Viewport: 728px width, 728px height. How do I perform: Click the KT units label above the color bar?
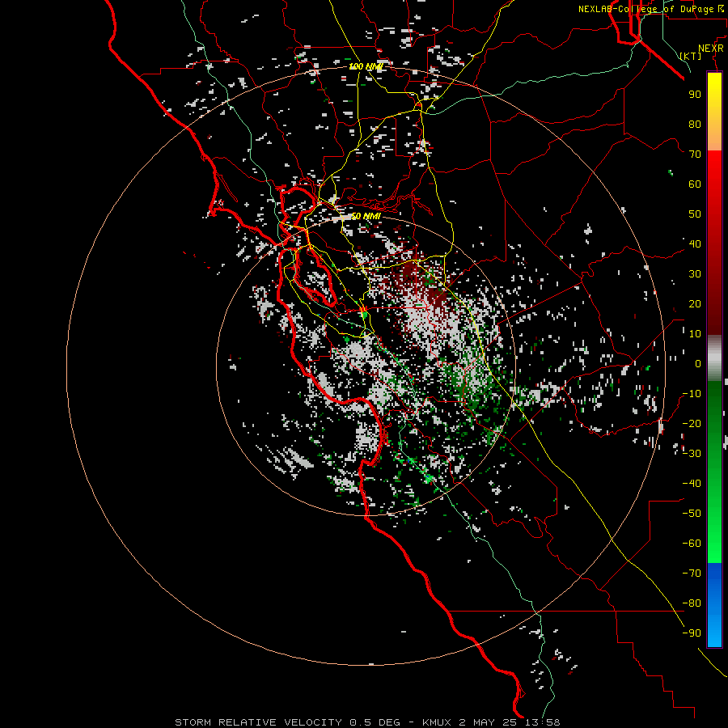pyautogui.click(x=691, y=56)
